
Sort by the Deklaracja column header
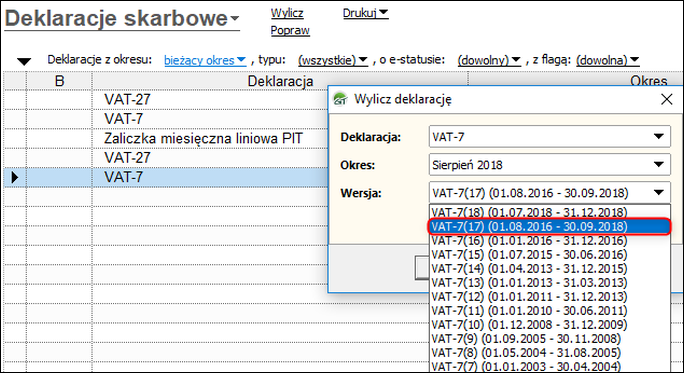coord(280,81)
